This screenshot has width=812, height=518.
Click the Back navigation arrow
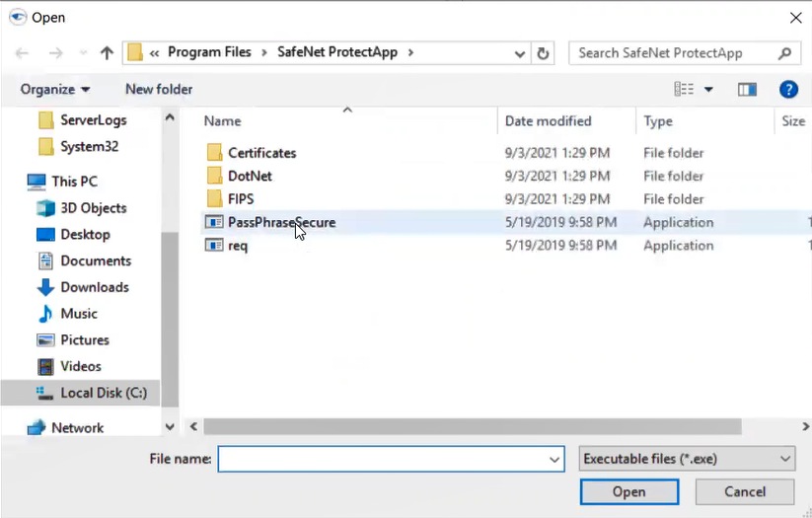22,53
